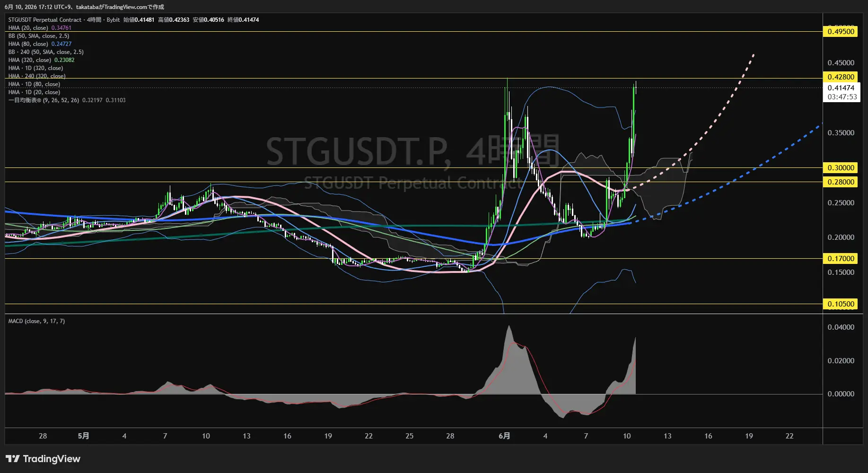Click the header text with date and takataba credit

pos(84,7)
